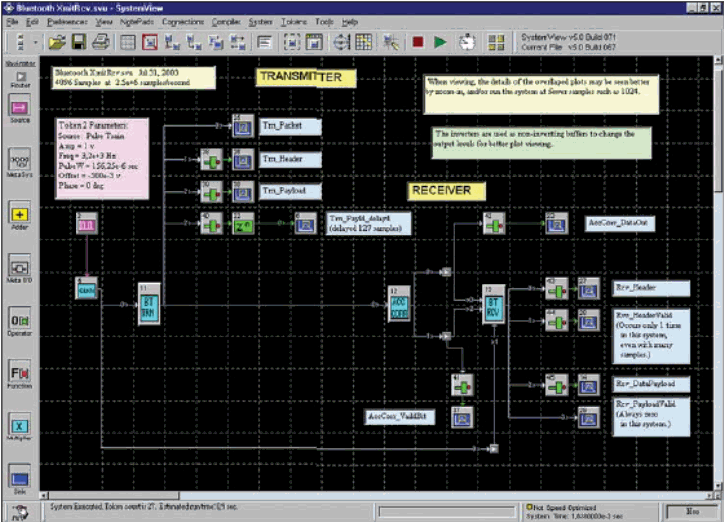Select the Adder token in library sidebar
The width and height of the screenshot is (724, 522).
tap(20, 213)
